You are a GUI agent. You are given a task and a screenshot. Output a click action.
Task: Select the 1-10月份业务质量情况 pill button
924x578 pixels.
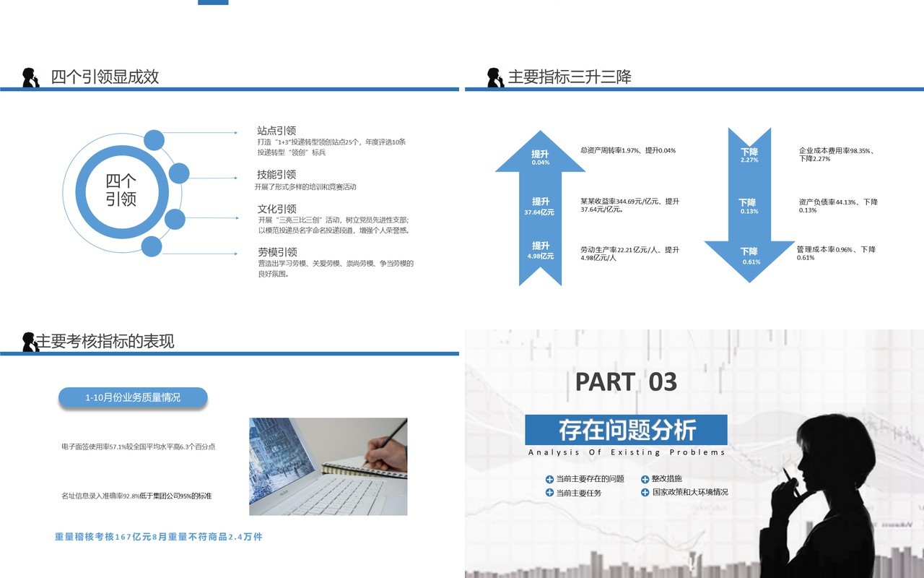(133, 397)
